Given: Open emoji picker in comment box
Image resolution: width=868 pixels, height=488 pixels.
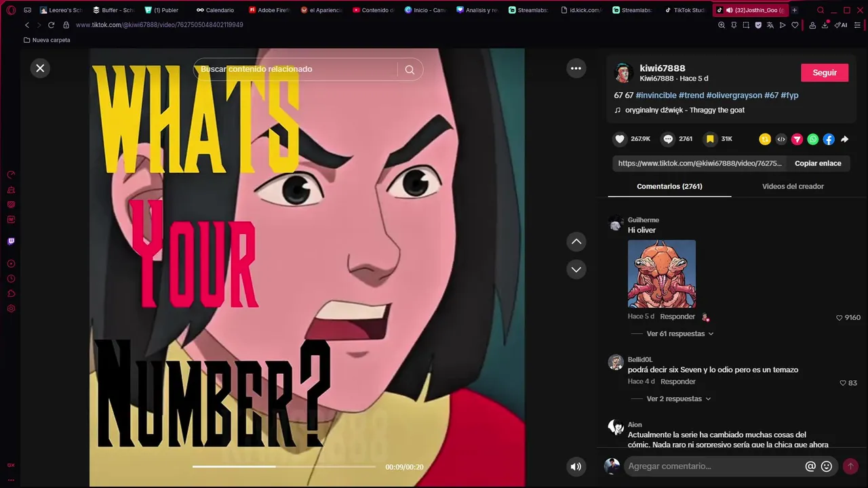Looking at the screenshot, I should pos(827,466).
